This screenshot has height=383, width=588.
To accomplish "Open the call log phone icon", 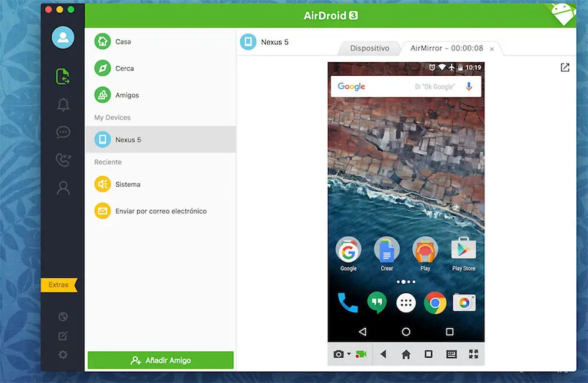I will pyautogui.click(x=63, y=160).
